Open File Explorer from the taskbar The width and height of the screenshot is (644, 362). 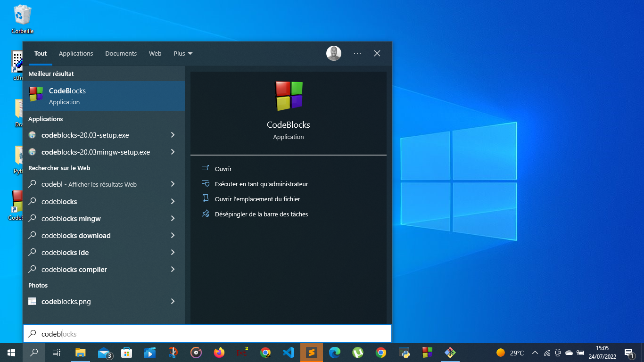[x=81, y=353]
